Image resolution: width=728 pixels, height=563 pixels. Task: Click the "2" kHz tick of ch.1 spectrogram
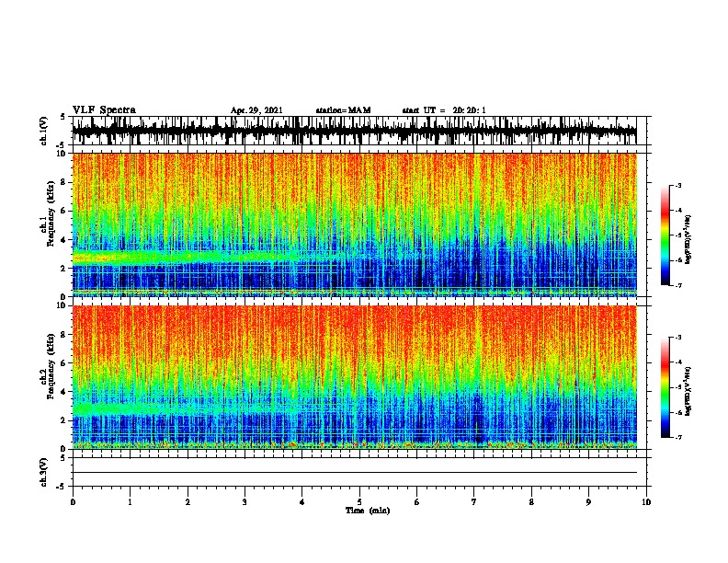[64, 268]
